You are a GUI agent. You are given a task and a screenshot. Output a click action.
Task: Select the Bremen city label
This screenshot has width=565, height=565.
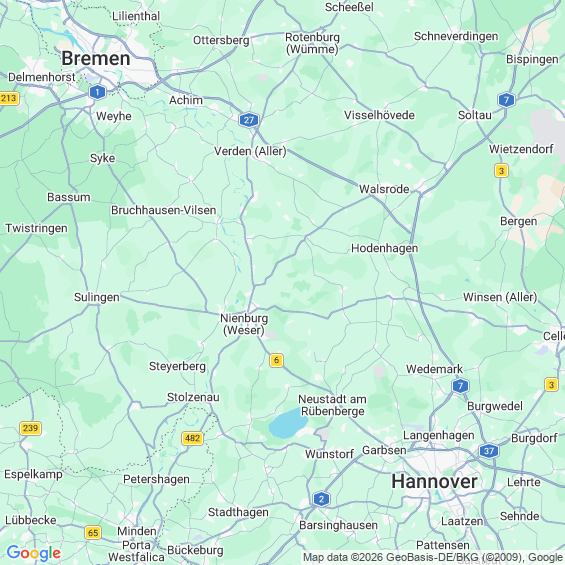tap(96, 58)
